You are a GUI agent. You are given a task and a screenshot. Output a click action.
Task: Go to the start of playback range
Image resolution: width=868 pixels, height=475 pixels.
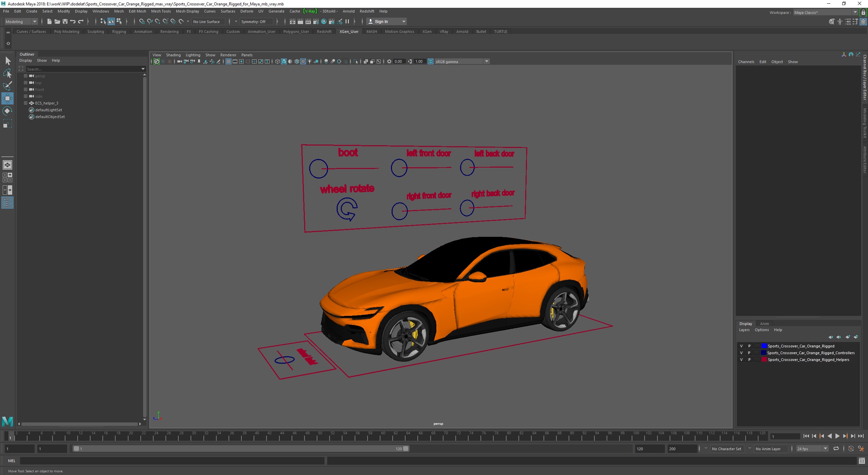[806, 436]
